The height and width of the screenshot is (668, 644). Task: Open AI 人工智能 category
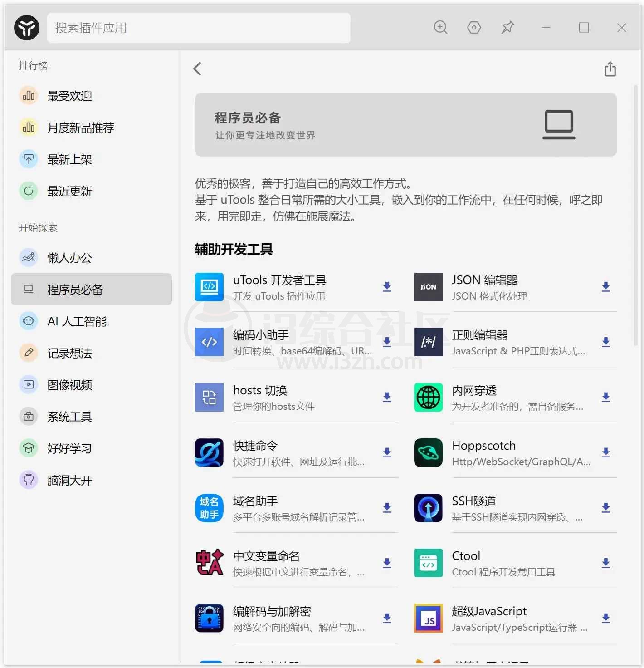pyautogui.click(x=91, y=321)
